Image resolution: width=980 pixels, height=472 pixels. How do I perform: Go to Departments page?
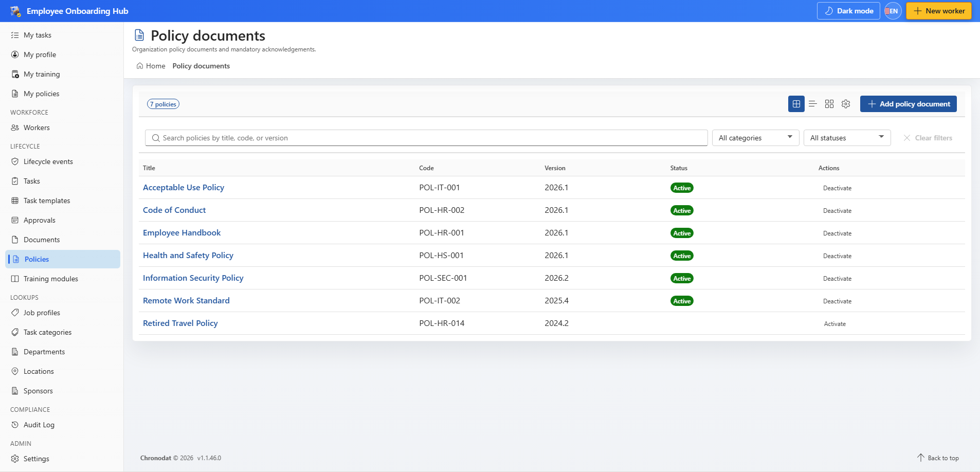tap(63, 352)
